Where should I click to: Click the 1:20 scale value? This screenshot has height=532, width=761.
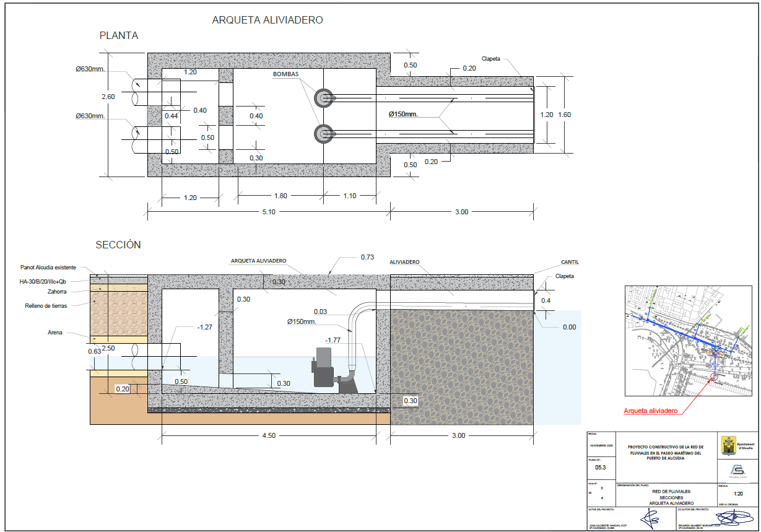(738, 494)
